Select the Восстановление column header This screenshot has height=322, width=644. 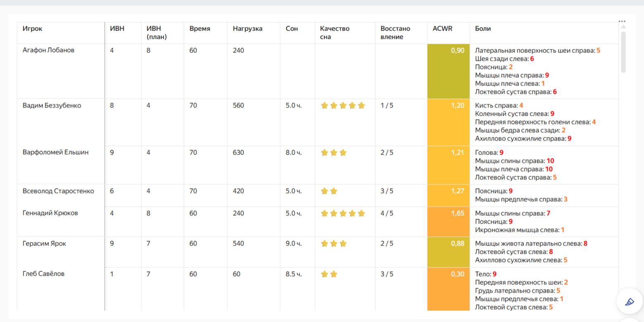coord(395,33)
